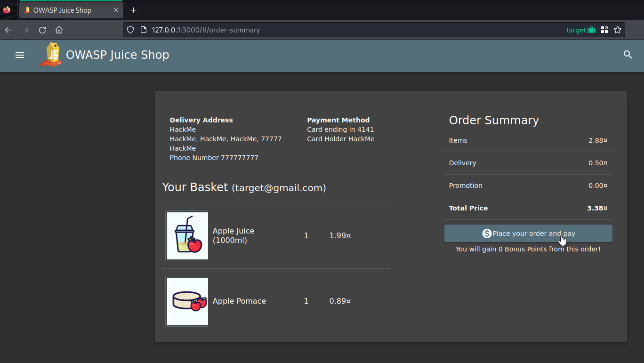
Task: Click the Items amount 2.88¤
Action: point(598,140)
